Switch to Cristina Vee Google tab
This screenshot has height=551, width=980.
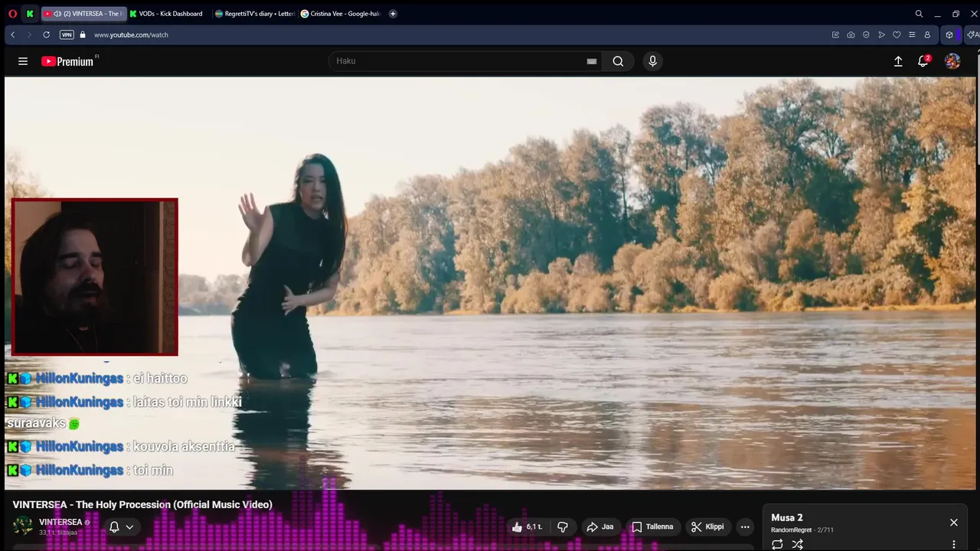341,14
